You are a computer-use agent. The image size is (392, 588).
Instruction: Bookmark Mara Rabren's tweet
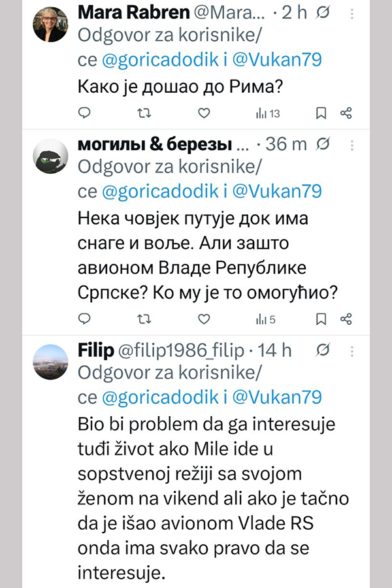pos(321,114)
